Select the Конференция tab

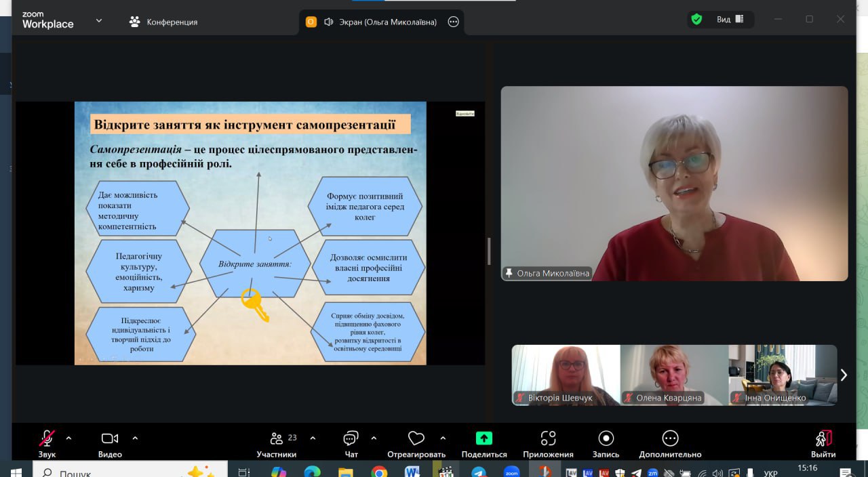point(163,22)
